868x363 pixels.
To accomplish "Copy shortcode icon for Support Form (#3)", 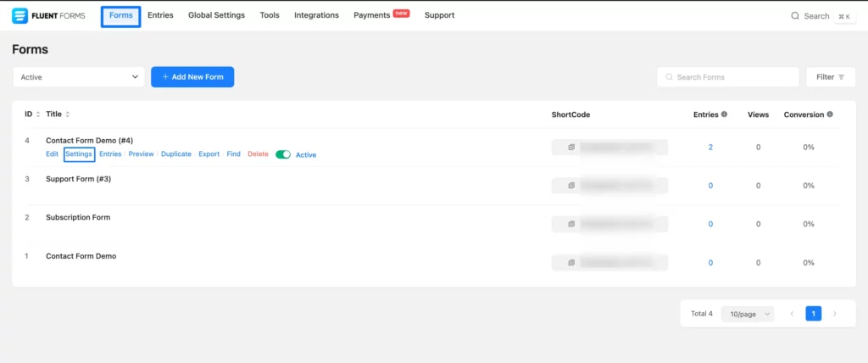I will (x=572, y=186).
